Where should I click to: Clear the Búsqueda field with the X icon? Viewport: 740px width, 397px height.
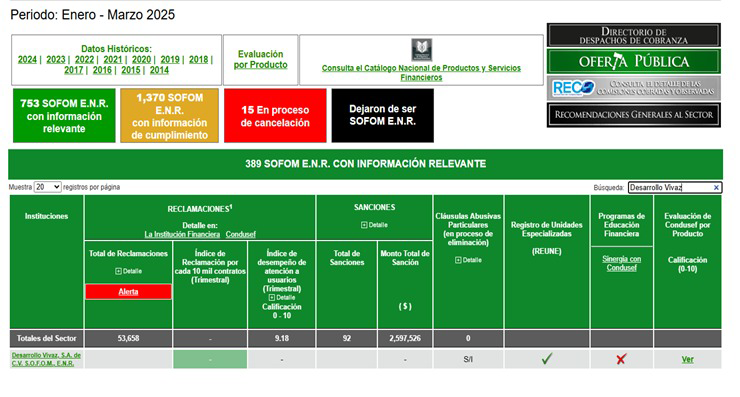tap(716, 188)
